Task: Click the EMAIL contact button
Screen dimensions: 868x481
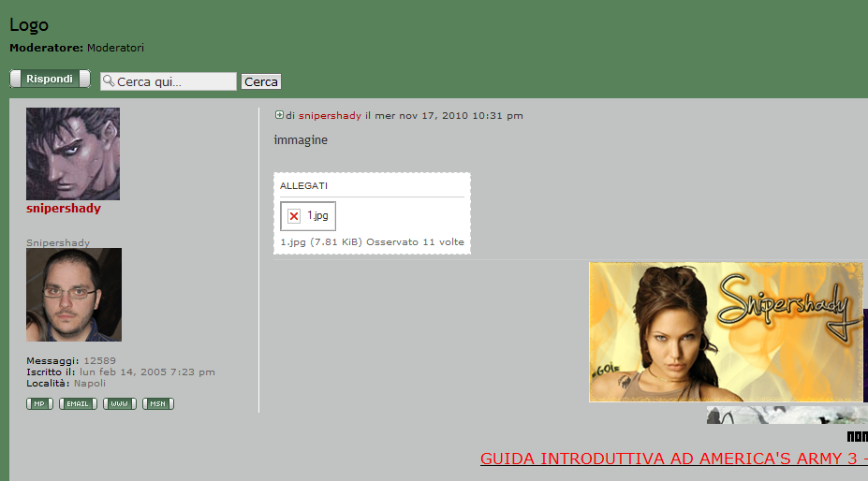Action: point(78,404)
